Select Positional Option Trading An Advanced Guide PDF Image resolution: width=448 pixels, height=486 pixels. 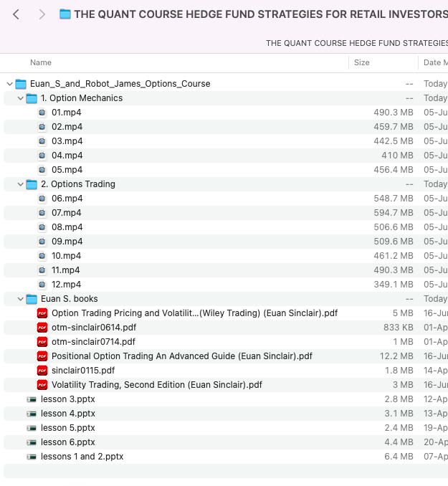181,356
